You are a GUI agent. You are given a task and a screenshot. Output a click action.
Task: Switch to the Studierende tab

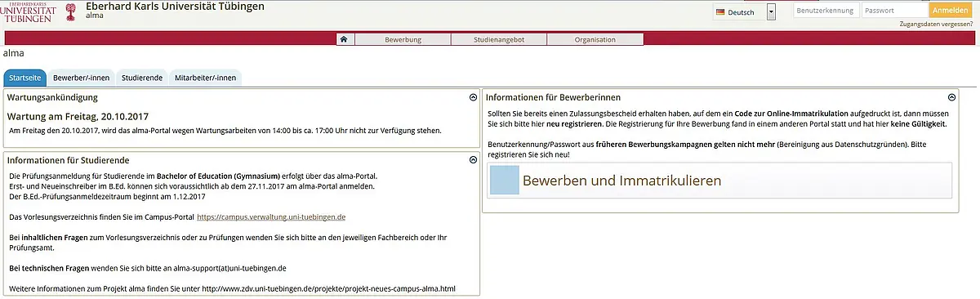pos(142,78)
